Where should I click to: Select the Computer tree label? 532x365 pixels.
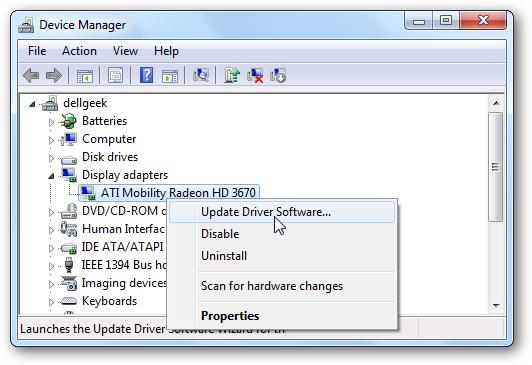(109, 139)
